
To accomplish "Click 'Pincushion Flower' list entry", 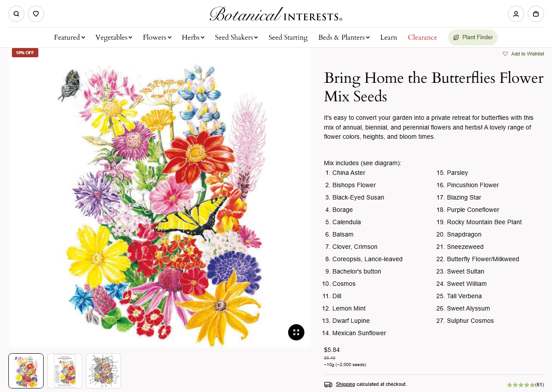I will [473, 185].
